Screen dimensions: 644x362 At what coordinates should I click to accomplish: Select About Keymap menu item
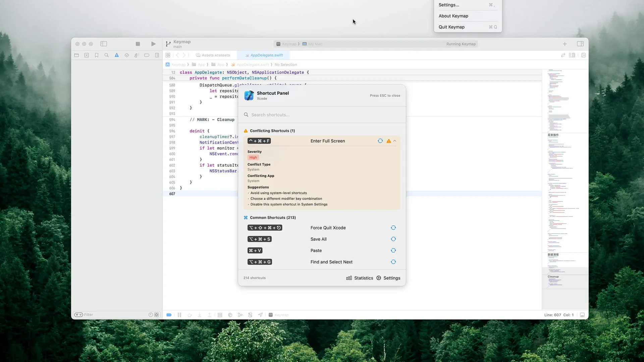[468, 16]
